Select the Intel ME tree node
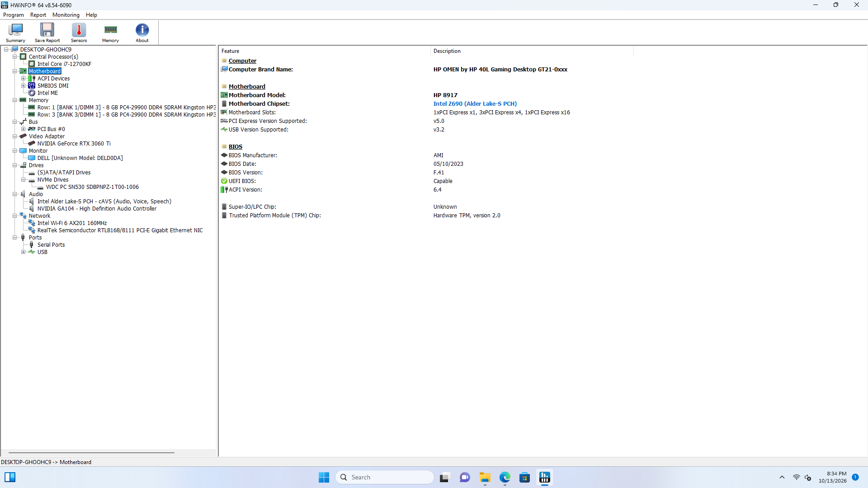 47,93
